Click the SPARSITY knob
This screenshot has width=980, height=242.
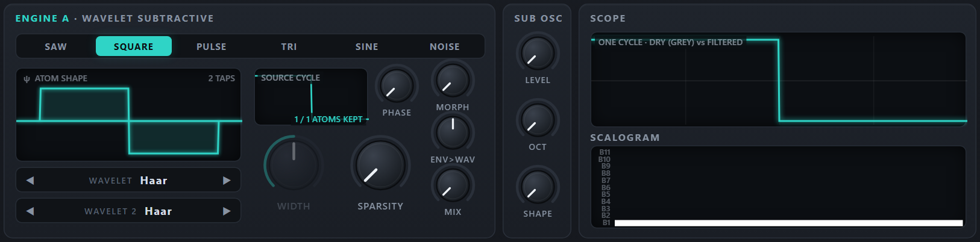coord(380,165)
